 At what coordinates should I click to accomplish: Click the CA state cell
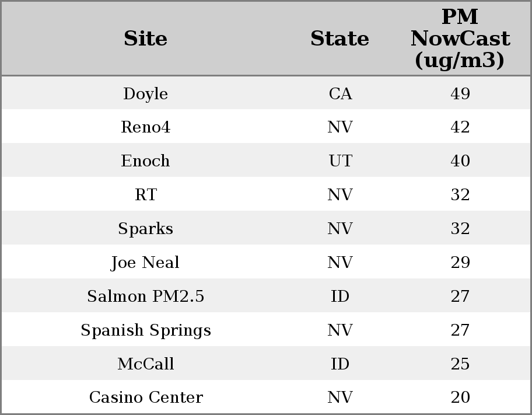coord(340,94)
